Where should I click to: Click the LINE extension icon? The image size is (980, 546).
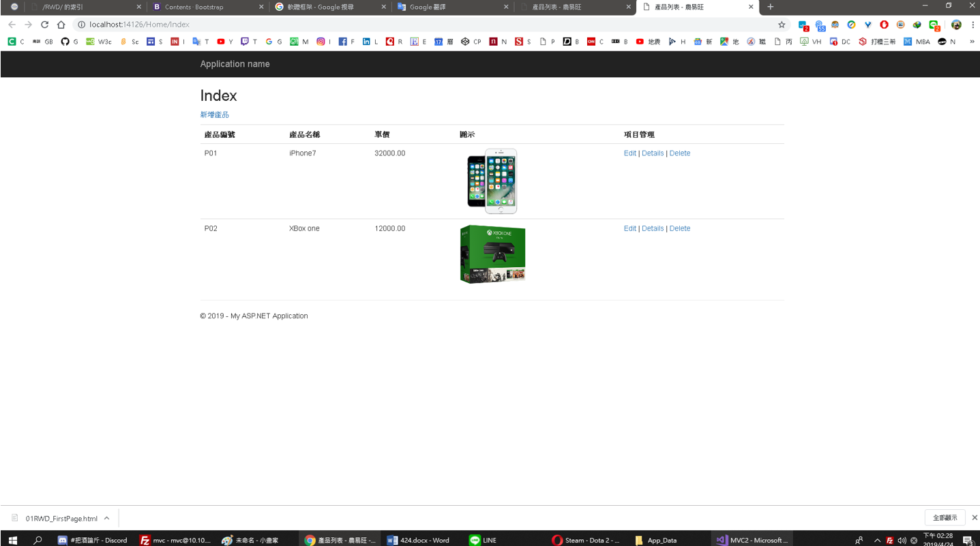[934, 25]
